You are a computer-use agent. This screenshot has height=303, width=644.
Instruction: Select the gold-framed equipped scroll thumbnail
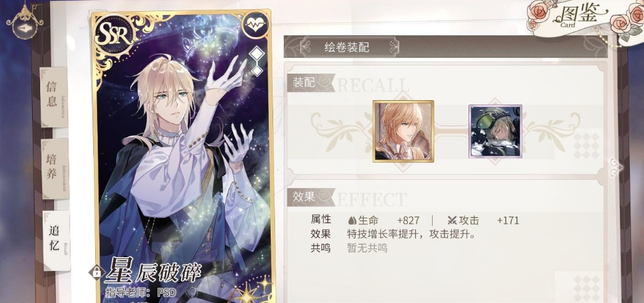[404, 132]
